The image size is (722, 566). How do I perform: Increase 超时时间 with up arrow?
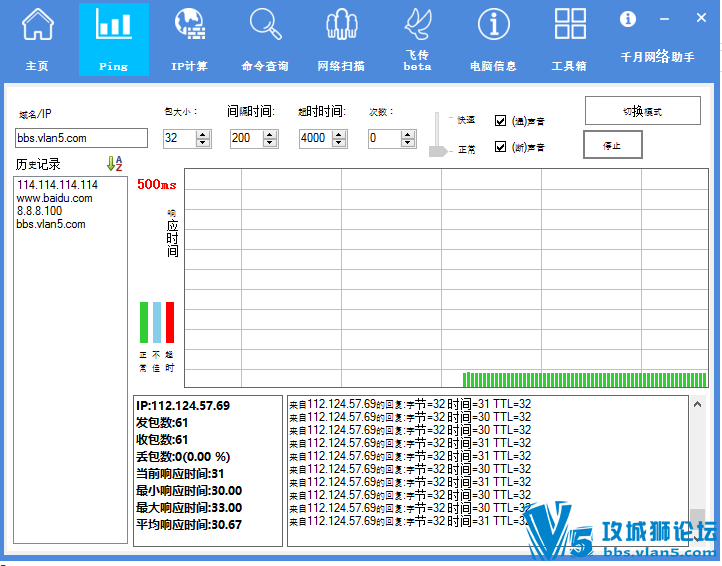click(x=339, y=134)
